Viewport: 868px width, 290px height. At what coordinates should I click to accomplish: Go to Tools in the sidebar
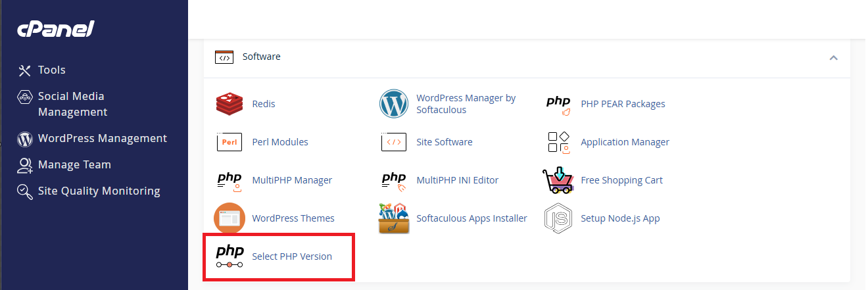point(52,70)
